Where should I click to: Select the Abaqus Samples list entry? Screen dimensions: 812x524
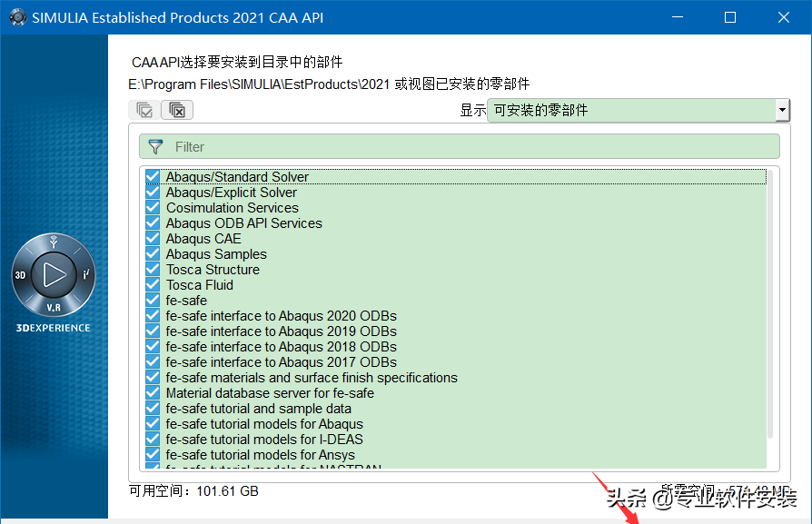(216, 253)
